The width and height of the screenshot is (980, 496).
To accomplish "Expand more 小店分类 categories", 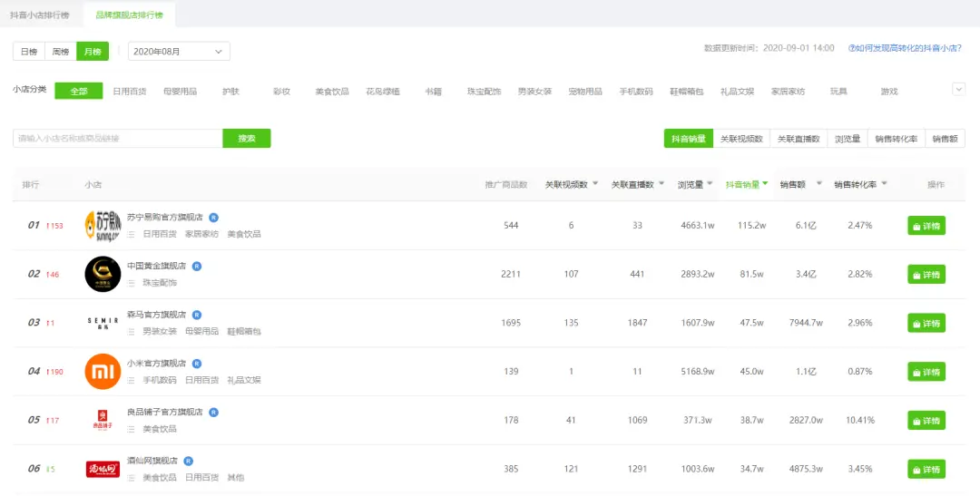I will pyautogui.click(x=959, y=90).
